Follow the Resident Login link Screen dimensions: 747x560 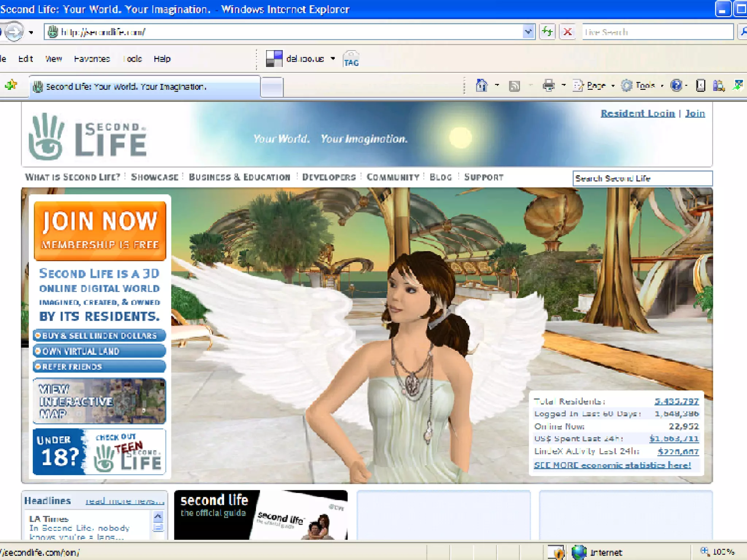click(638, 113)
